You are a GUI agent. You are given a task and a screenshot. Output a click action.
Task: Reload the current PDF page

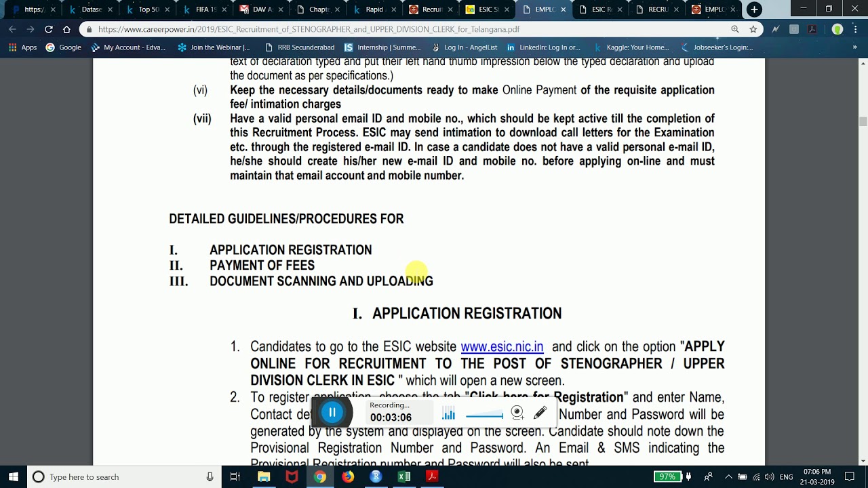(48, 29)
